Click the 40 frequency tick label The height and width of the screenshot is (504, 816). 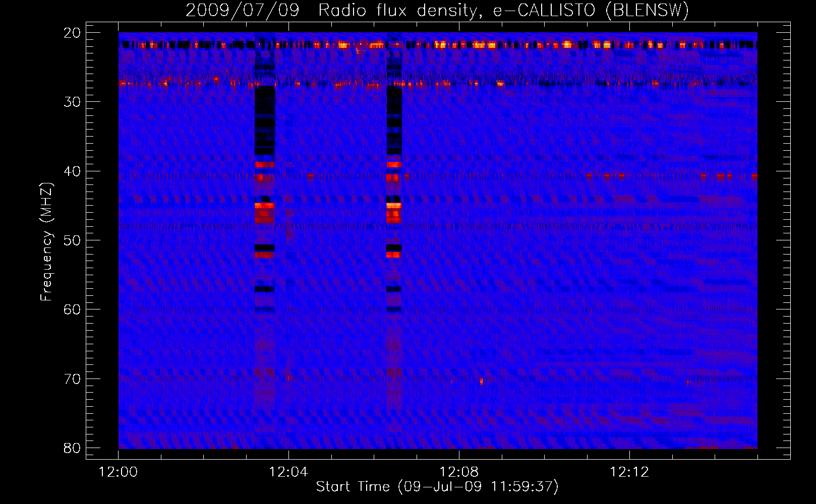pyautogui.click(x=72, y=171)
